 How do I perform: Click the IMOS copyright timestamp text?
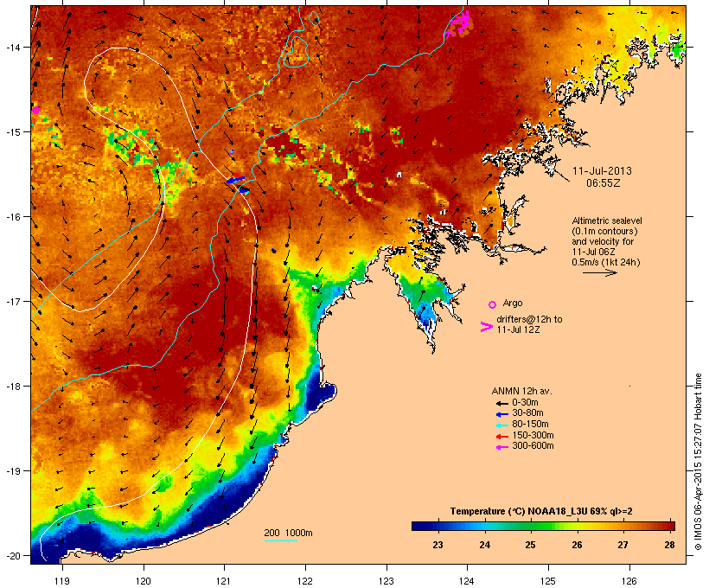(698, 462)
